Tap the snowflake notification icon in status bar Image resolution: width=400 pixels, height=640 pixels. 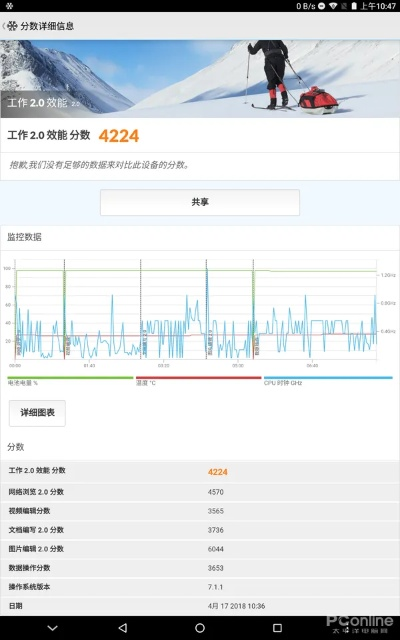(x=9, y=6)
